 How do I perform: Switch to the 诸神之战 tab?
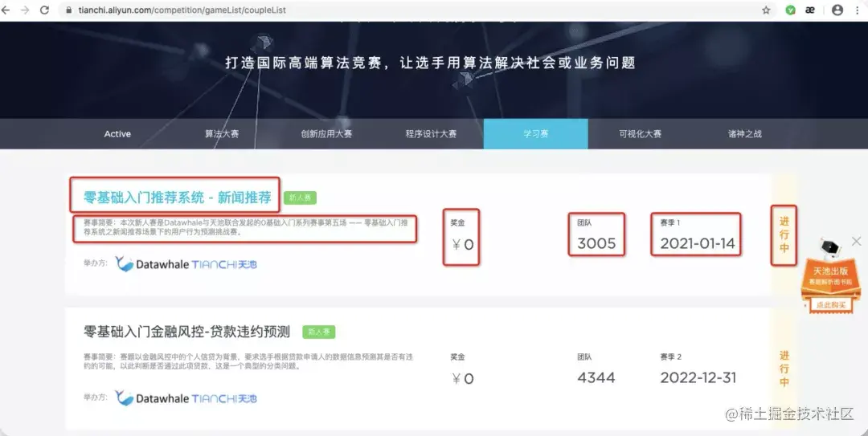click(745, 134)
